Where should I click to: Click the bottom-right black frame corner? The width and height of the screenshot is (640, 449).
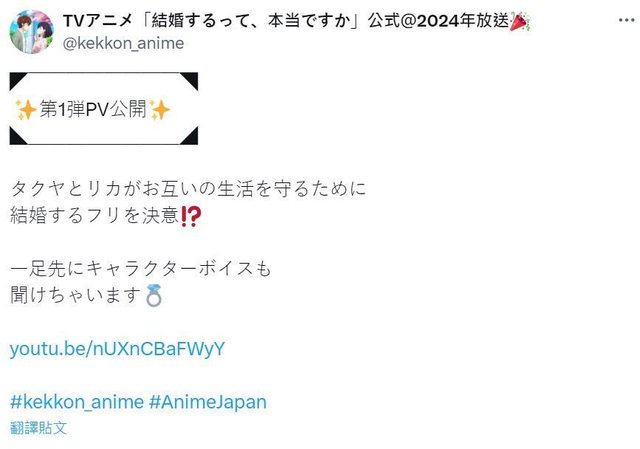pyautogui.click(x=190, y=136)
